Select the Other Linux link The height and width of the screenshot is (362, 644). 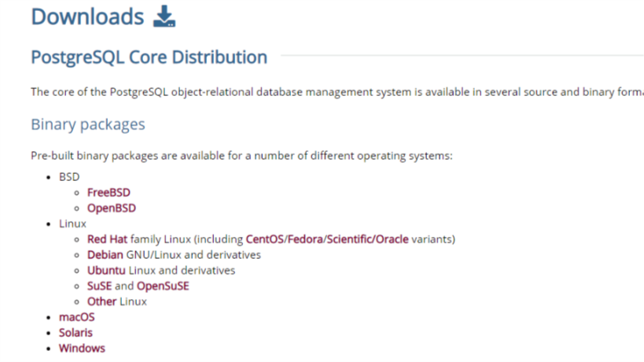pos(102,301)
